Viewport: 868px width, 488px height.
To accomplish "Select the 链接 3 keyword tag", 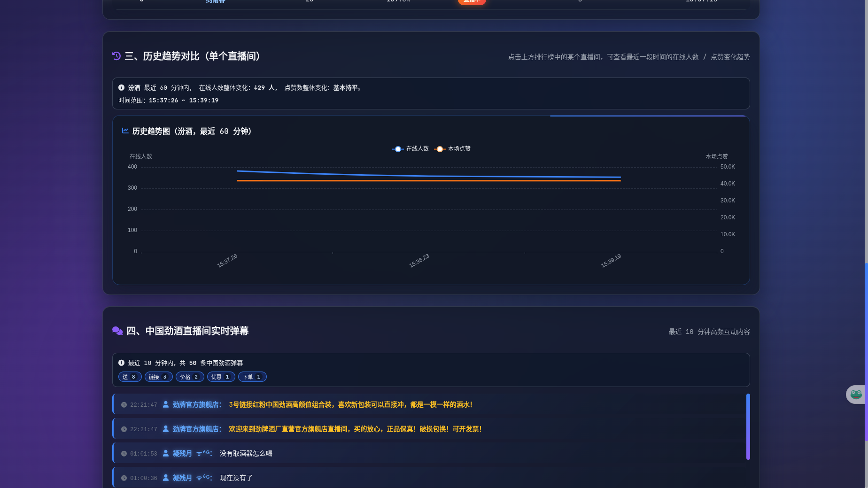I will coord(158,377).
